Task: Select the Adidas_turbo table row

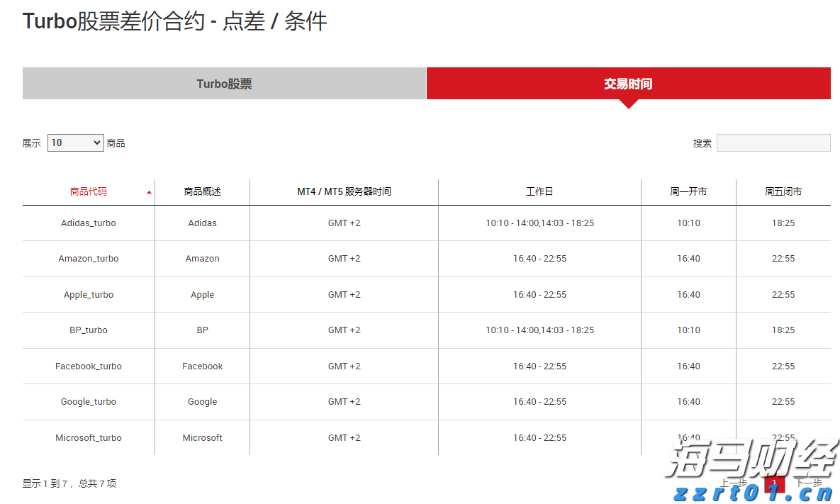Action: pos(88,223)
